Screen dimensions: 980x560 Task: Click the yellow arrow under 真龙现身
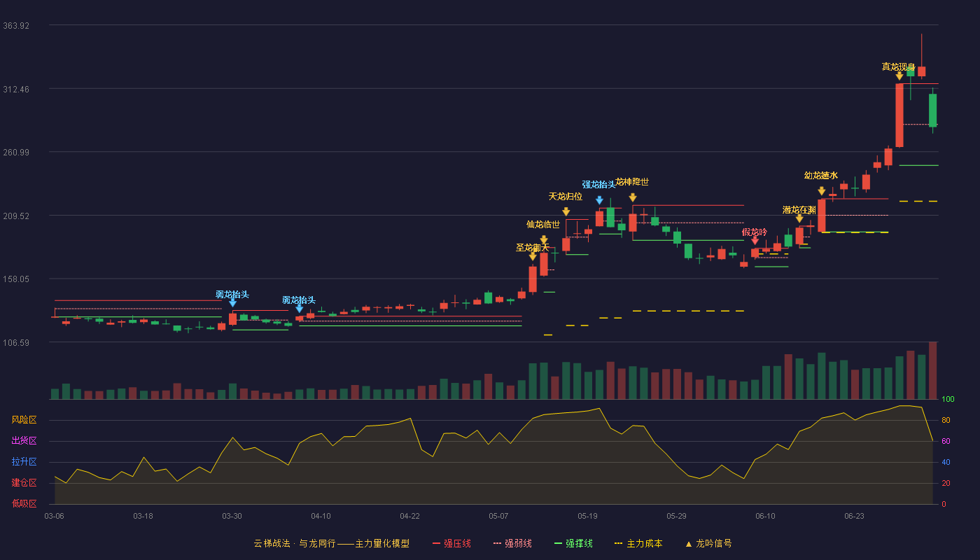(899, 76)
